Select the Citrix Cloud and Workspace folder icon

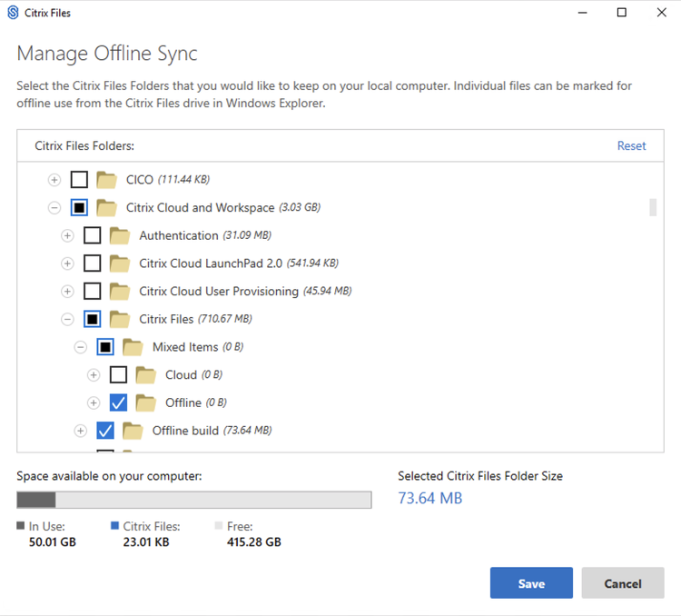point(106,208)
